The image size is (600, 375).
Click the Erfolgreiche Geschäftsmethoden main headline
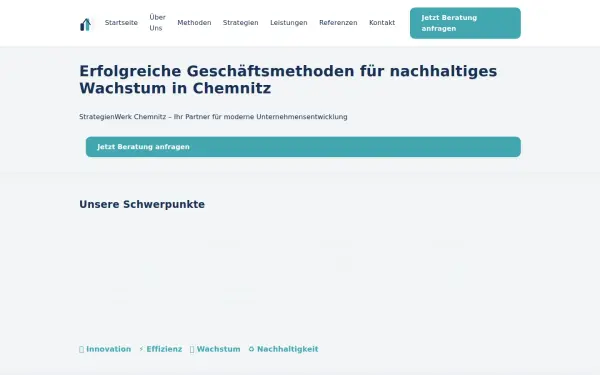288,80
